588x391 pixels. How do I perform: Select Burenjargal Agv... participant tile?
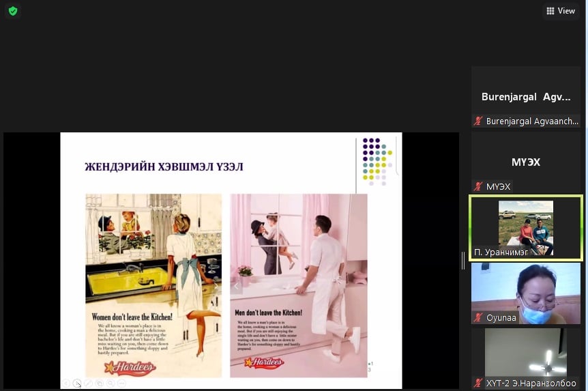point(526,97)
